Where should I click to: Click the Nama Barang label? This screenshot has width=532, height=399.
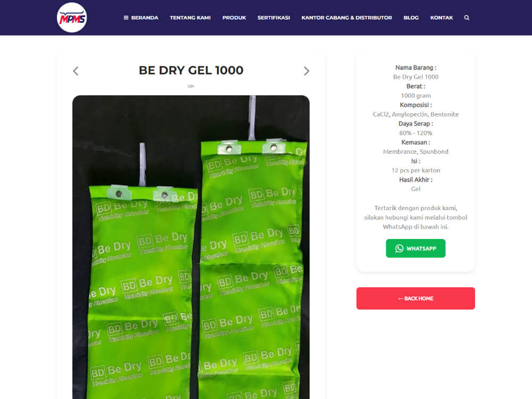pyautogui.click(x=415, y=68)
